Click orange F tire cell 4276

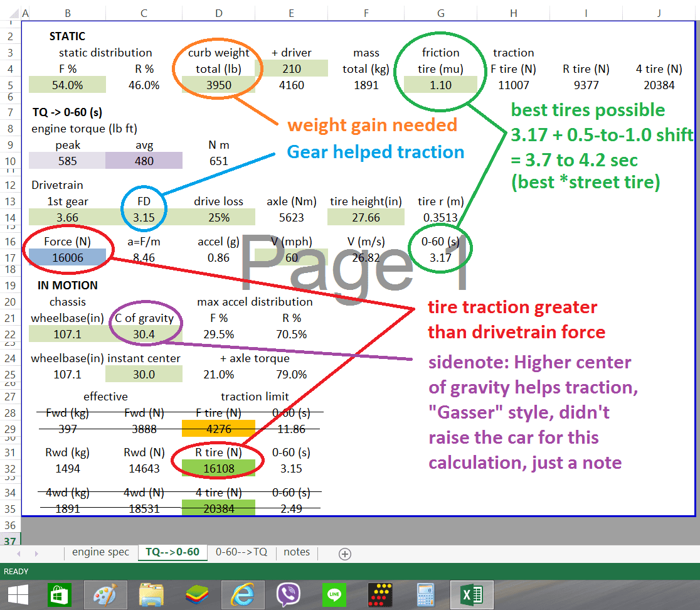(219, 429)
